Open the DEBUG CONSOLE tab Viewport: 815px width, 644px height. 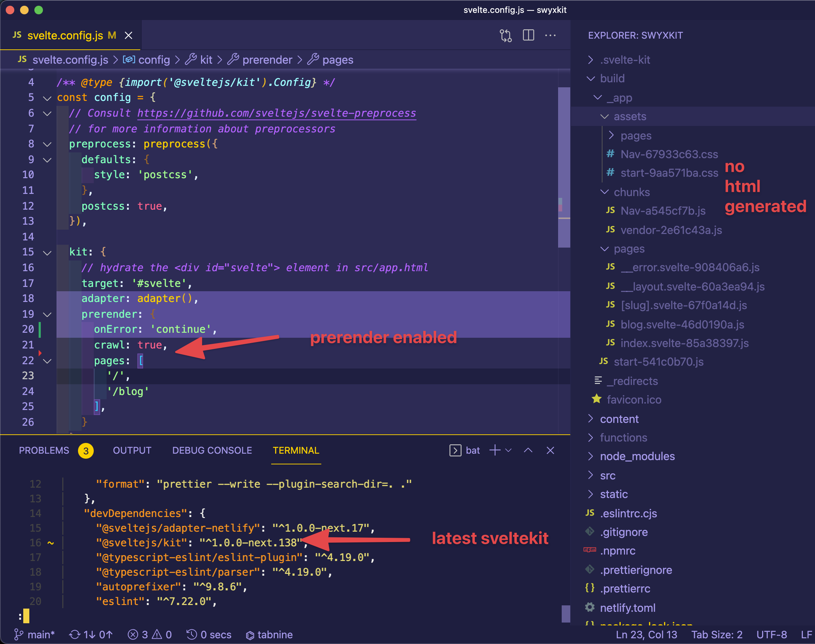click(212, 450)
